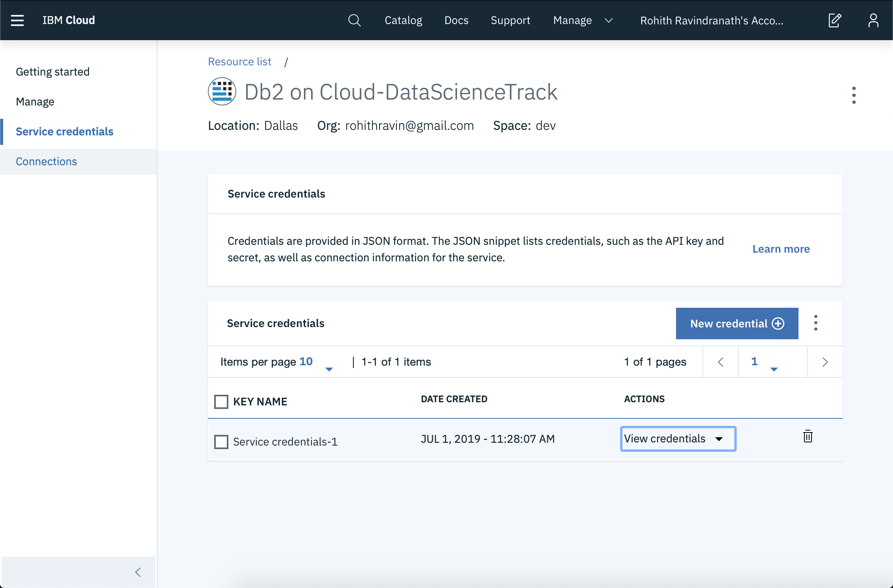This screenshot has height=588, width=893.
Task: Check the KEY NAME select-all checkbox
Action: point(221,402)
